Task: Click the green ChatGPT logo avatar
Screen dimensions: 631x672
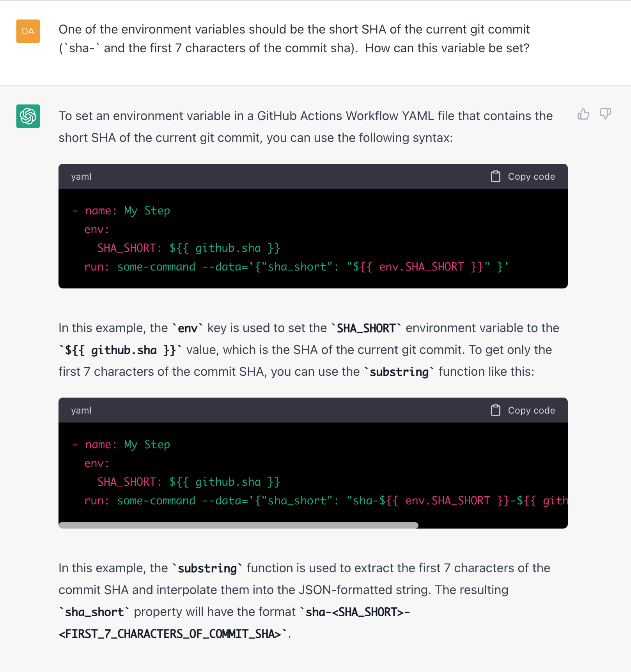Action: pos(28,116)
